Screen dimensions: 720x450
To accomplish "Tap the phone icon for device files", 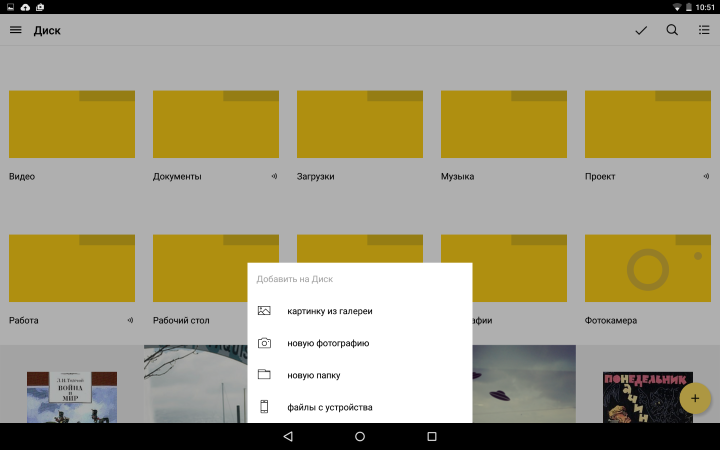I will coord(264,406).
